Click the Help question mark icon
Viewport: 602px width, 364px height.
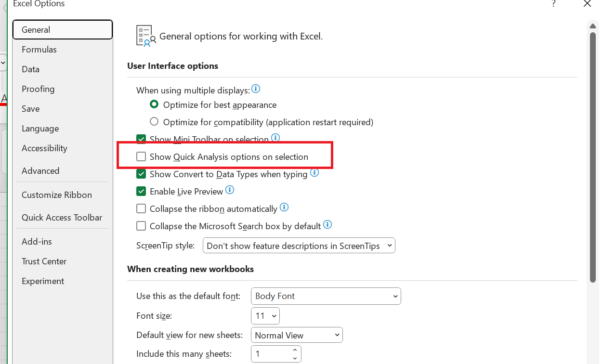pyautogui.click(x=553, y=4)
